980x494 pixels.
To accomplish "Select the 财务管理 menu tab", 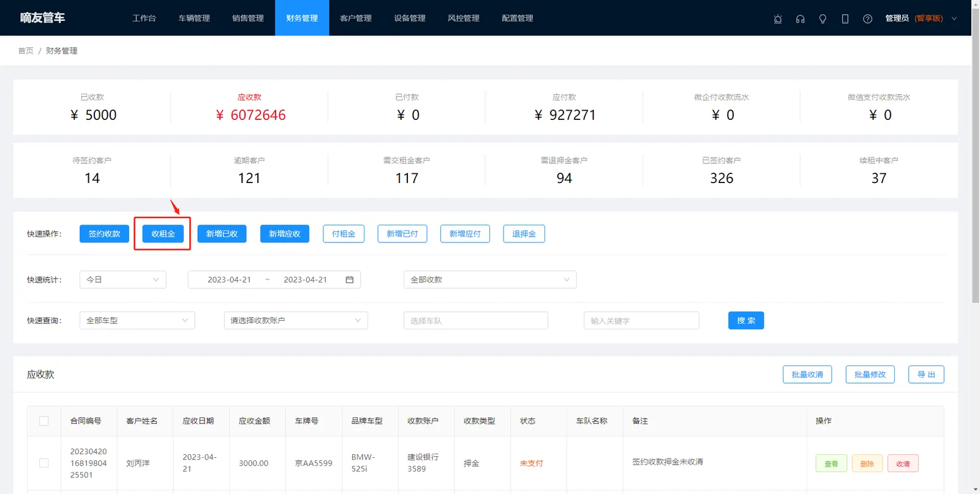I will [x=302, y=18].
